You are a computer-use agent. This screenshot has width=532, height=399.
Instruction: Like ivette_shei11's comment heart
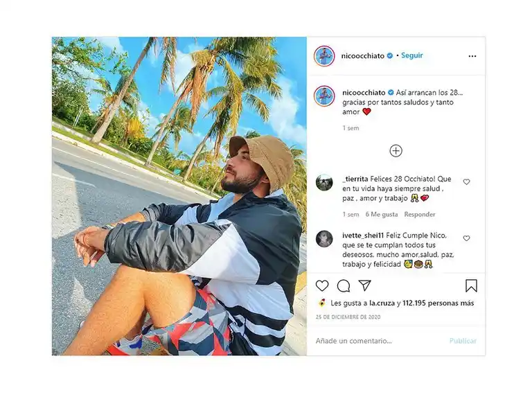tap(466, 238)
